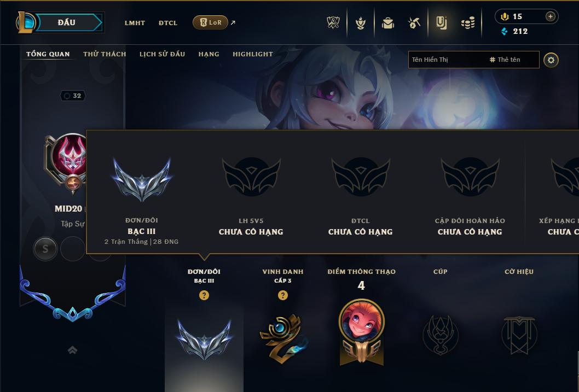Switch to the Thử Thách tab
Screen dimensions: 579x392
[x=105, y=54]
